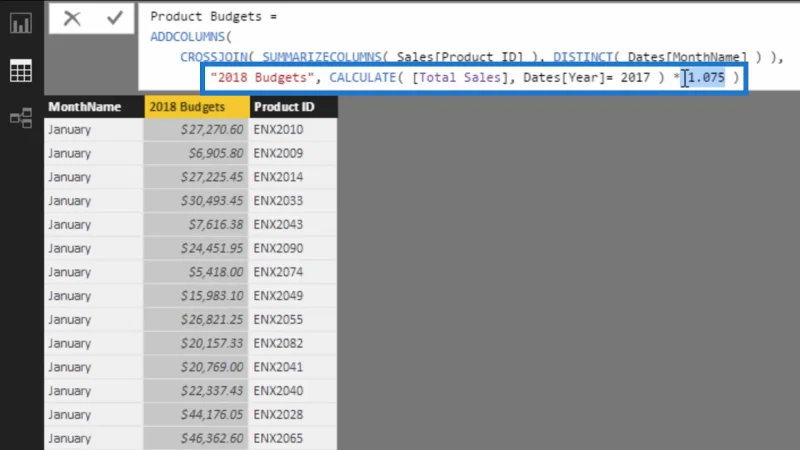The image size is (800, 450).
Task: Select the $46,362.60 budget cell
Action: [196, 438]
